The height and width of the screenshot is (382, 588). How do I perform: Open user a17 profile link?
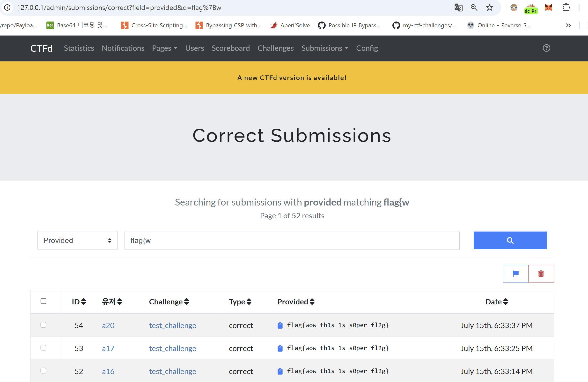tap(108, 348)
